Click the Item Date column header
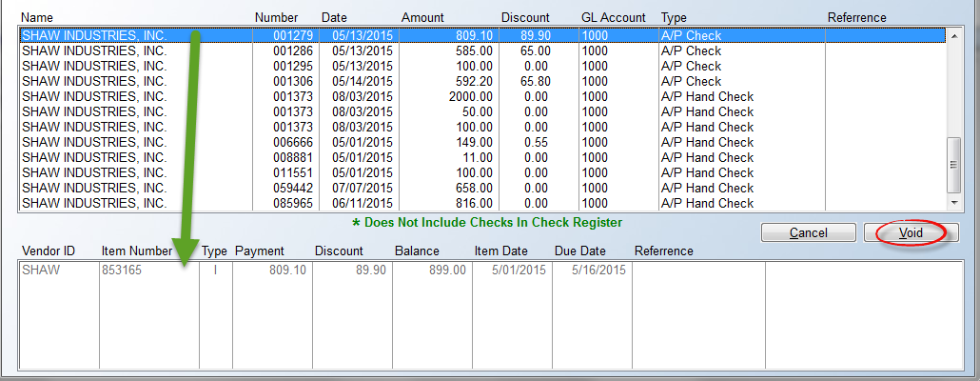Viewport: 980px width, 381px height. (501, 251)
